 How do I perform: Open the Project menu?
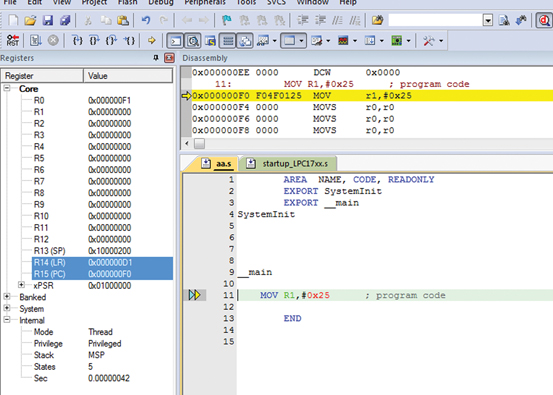pos(95,2)
